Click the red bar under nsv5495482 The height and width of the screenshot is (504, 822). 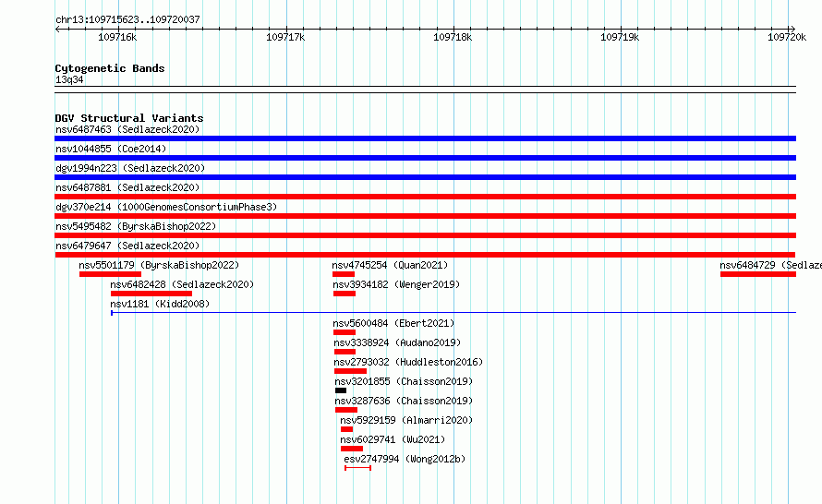(x=425, y=235)
